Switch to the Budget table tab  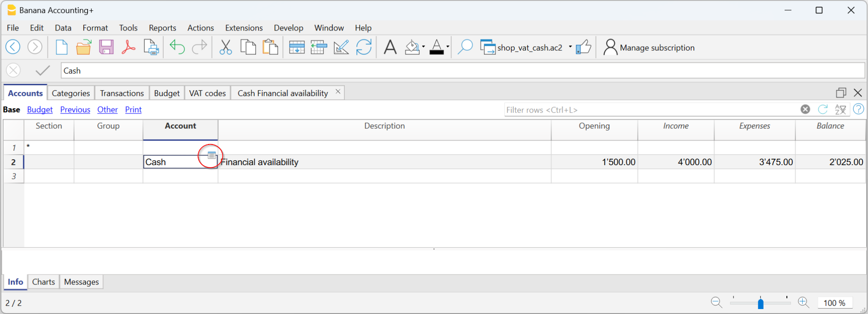pyautogui.click(x=167, y=93)
